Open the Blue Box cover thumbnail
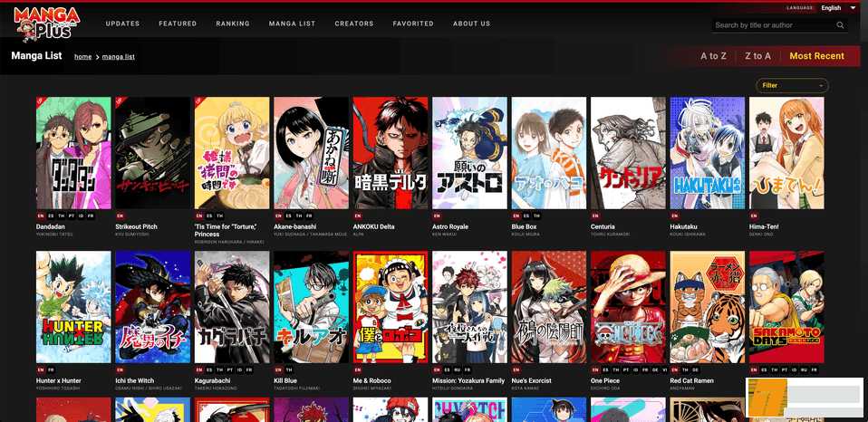Image resolution: width=868 pixels, height=422 pixels. point(548,153)
